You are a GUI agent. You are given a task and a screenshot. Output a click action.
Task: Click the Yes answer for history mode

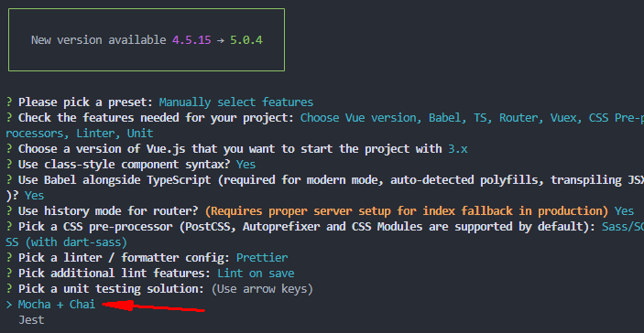624,211
